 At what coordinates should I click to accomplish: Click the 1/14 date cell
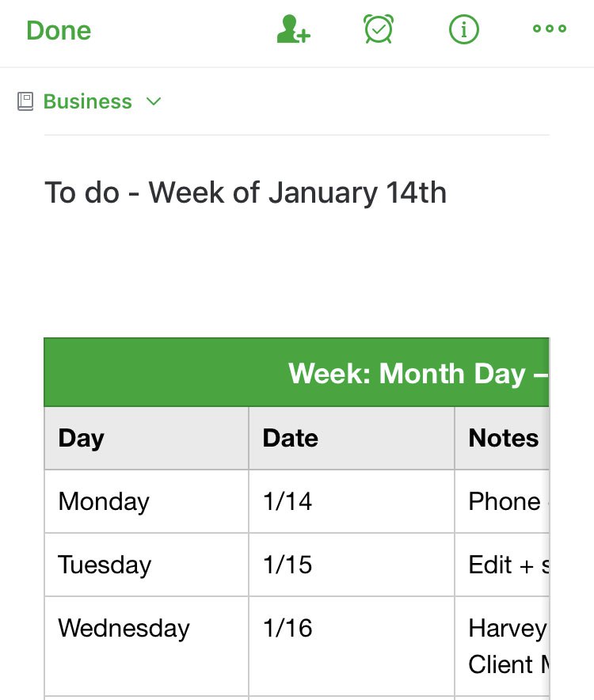(351, 501)
